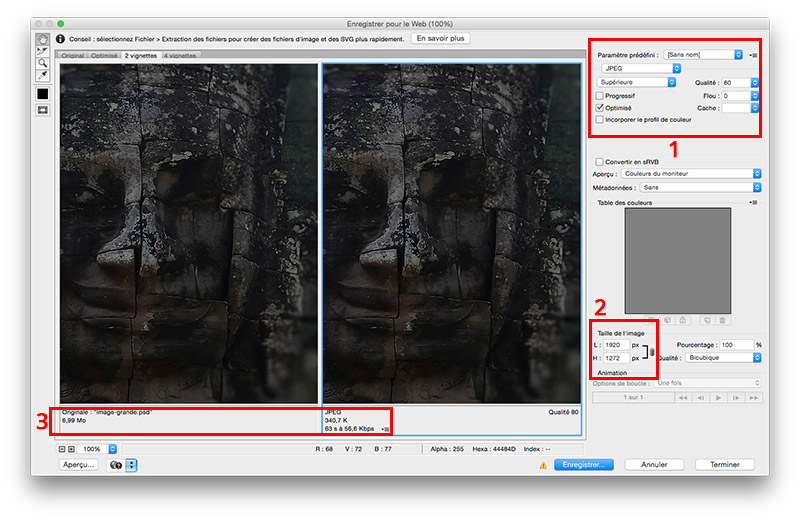Image resolution: width=800 pixels, height=520 pixels.
Task: Open the Métadonnées Sans dropdown
Action: click(701, 188)
